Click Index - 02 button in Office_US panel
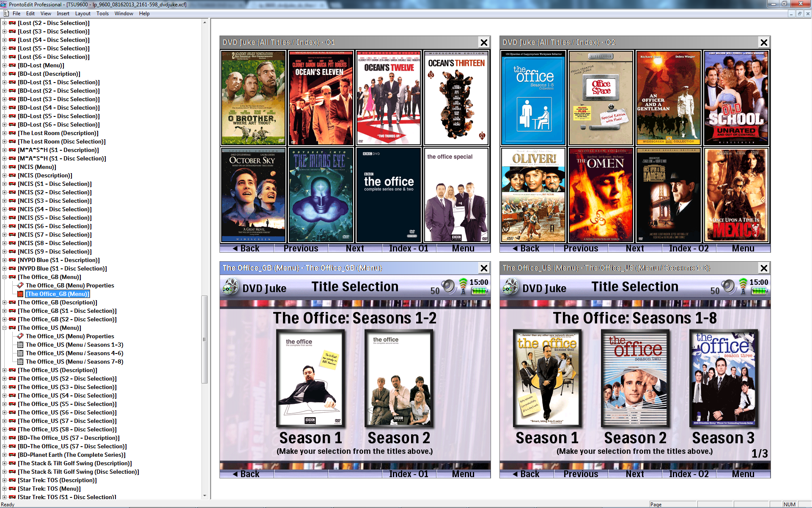 pyautogui.click(x=689, y=474)
